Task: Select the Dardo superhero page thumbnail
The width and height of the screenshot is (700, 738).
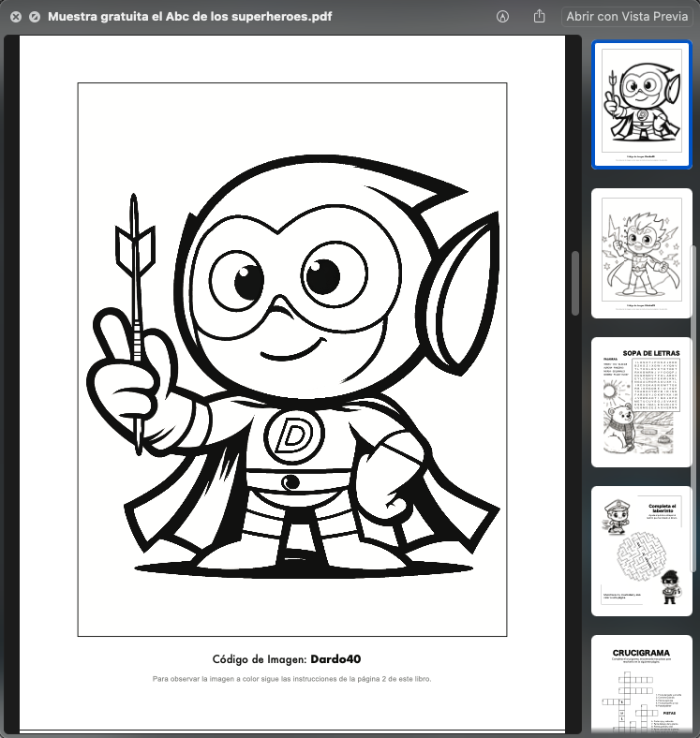Action: 642,105
